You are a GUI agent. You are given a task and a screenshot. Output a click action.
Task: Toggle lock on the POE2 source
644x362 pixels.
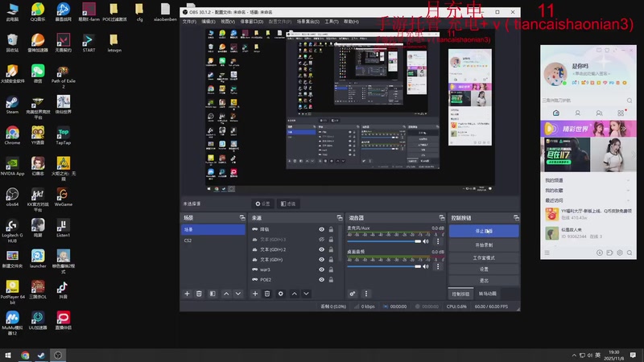[331, 279]
